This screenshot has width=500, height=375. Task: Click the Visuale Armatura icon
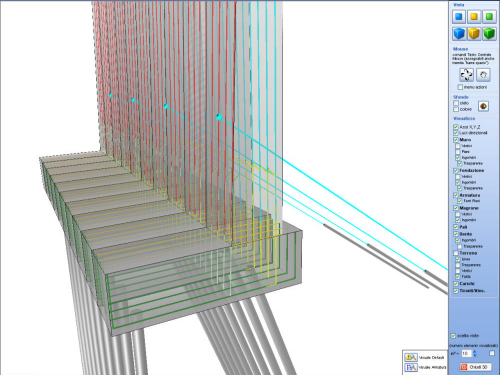411,367
